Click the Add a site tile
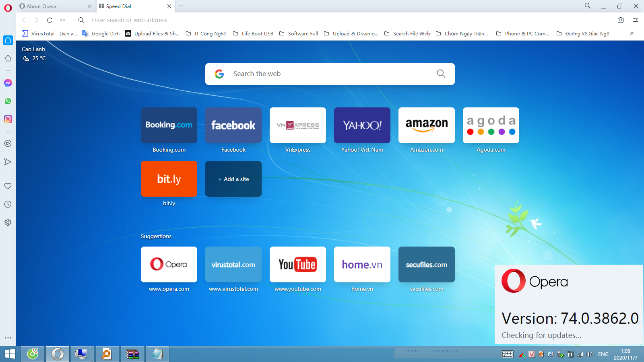644x362 pixels. tap(233, 179)
